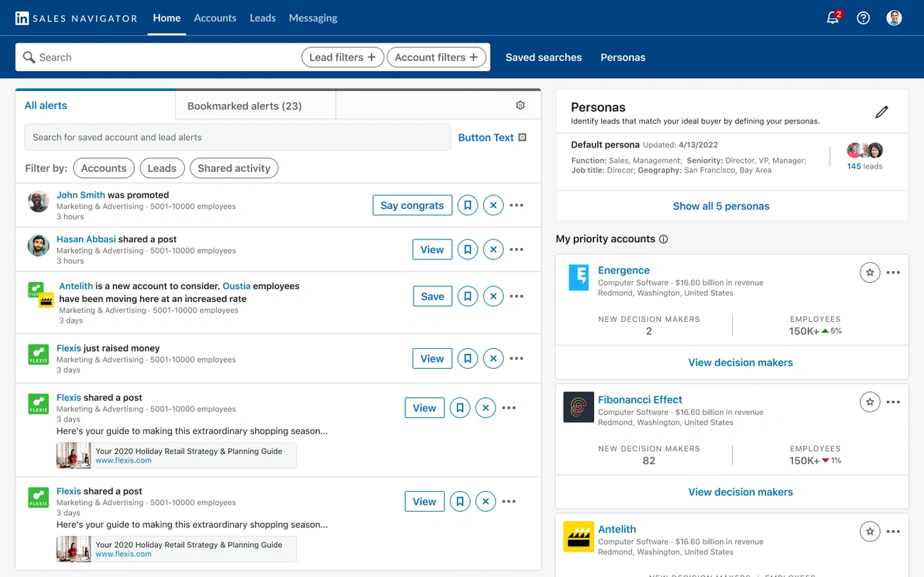
Task: Open your profile avatar menu
Action: coord(893,17)
